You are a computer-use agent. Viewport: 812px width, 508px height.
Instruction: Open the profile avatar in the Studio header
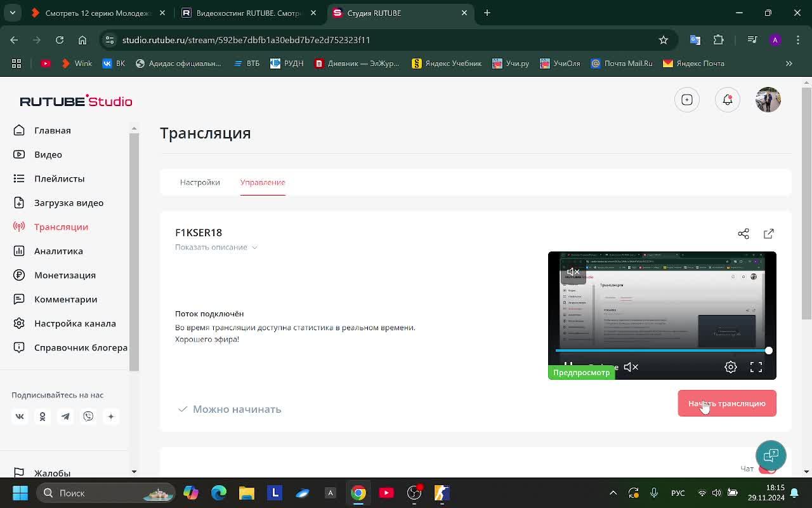point(768,100)
